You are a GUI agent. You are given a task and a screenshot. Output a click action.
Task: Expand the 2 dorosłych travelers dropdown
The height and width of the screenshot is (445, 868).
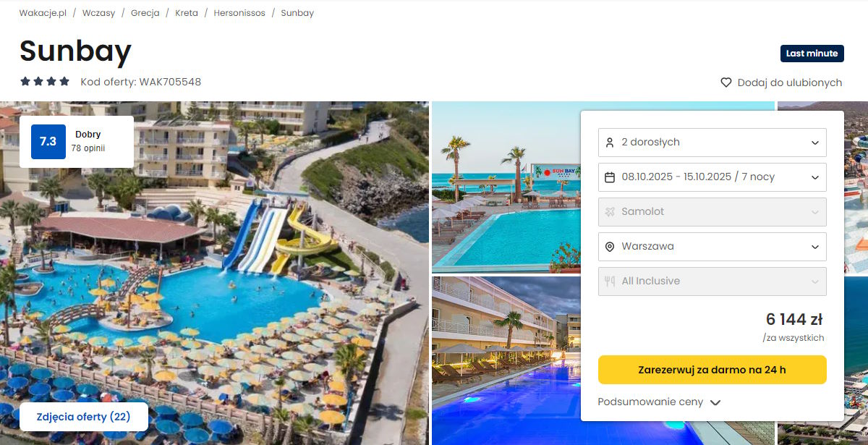pyautogui.click(x=712, y=143)
